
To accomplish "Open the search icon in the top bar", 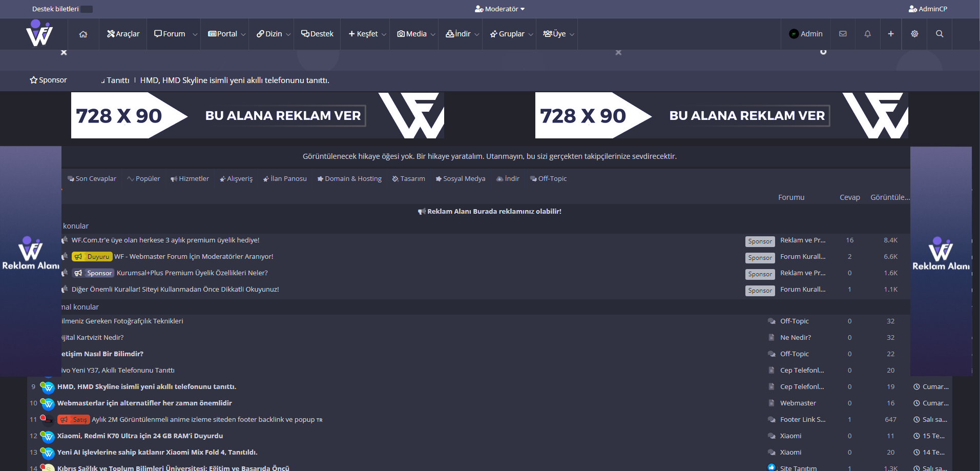I will (939, 34).
